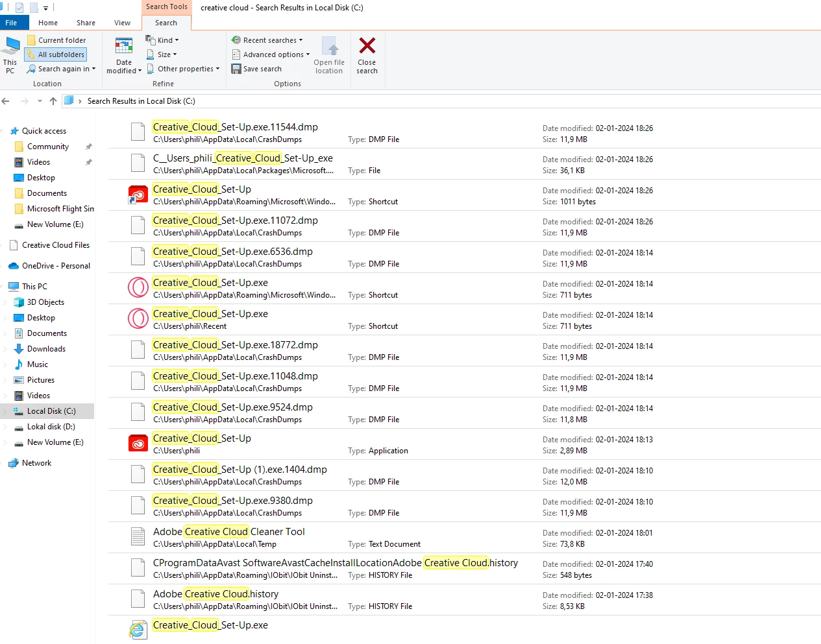The image size is (821, 644).
Task: Open Downloads in navigation pane
Action: click(46, 349)
